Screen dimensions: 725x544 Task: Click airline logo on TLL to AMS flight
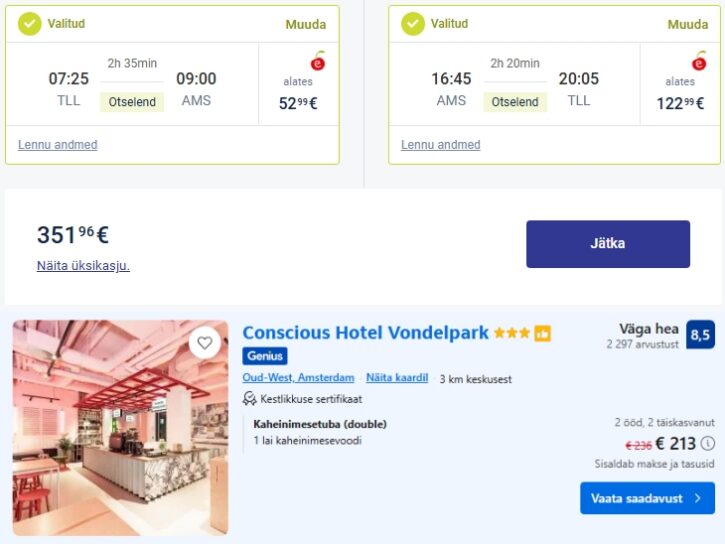(x=318, y=61)
